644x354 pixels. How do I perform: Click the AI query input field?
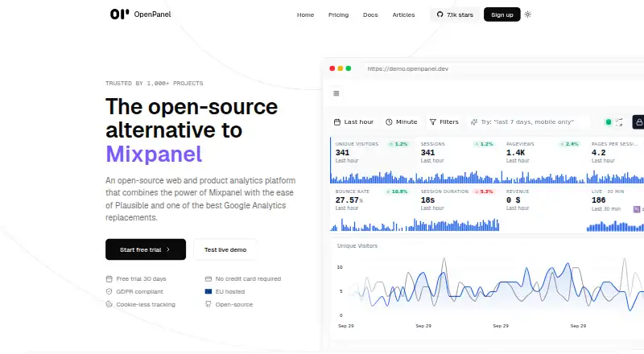[x=529, y=122]
